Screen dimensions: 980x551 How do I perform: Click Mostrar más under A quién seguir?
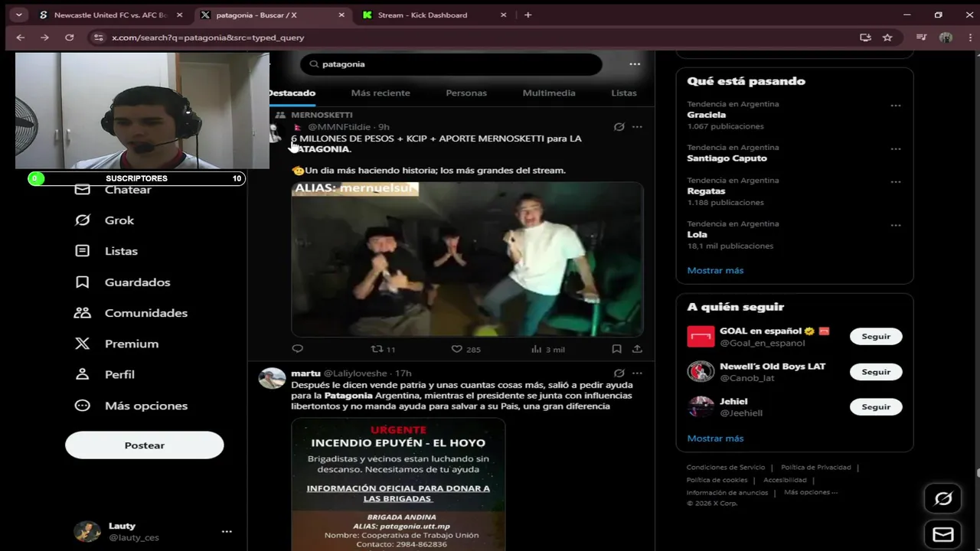coord(715,439)
